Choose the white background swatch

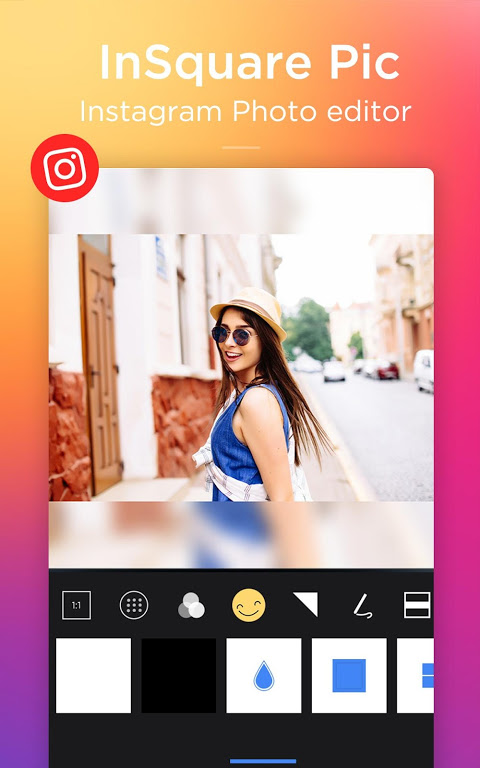94,675
